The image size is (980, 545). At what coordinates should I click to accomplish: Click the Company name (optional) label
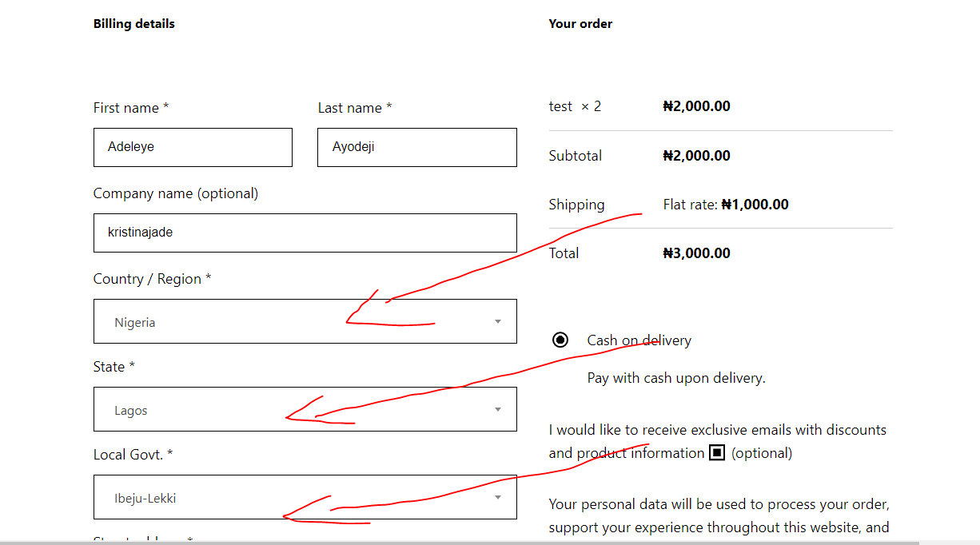click(176, 193)
